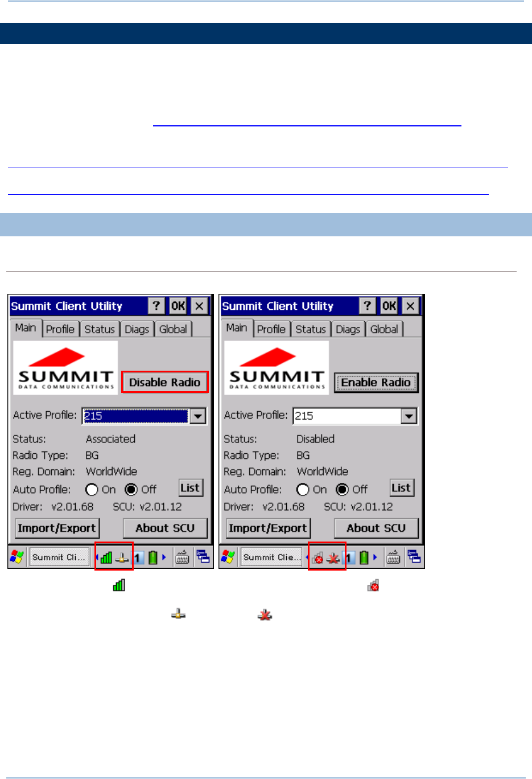Open Diags tab in the Disabled window
The image size is (532, 779).
(348, 329)
